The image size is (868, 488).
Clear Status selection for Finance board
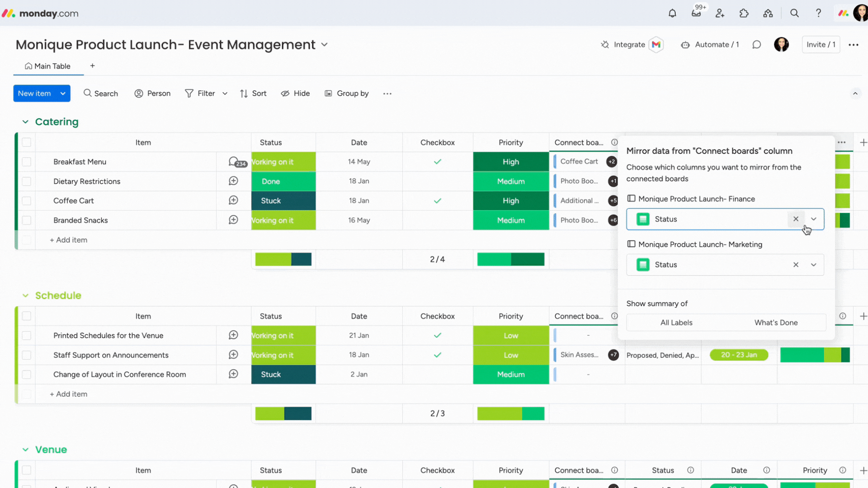796,219
